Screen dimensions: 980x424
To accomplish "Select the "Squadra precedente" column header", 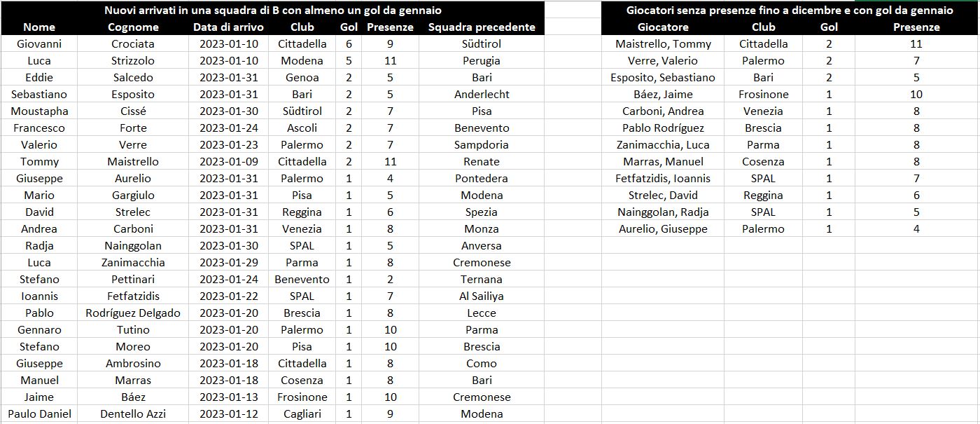I will (481, 27).
